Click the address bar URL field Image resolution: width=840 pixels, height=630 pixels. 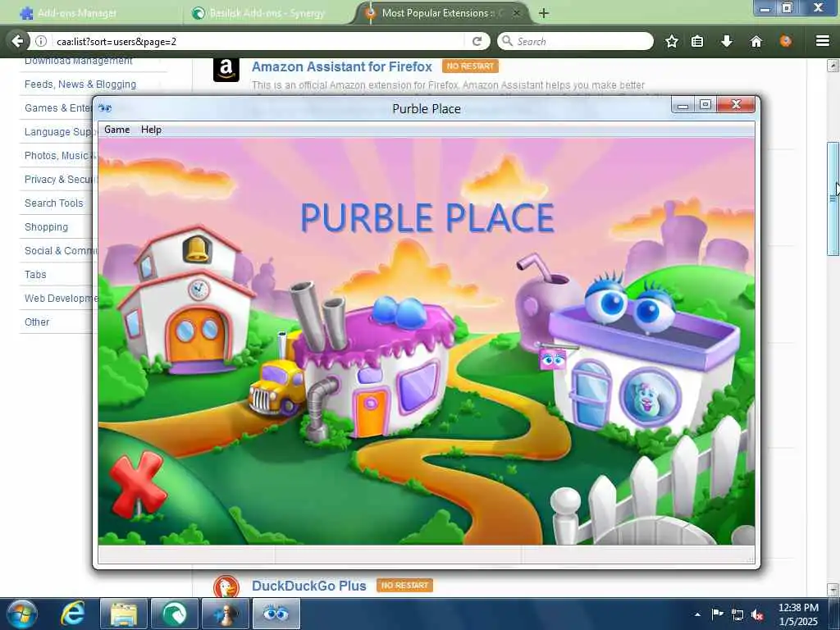pyautogui.click(x=257, y=41)
